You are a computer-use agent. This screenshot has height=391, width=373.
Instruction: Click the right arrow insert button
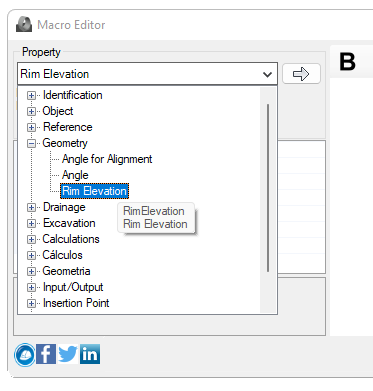point(301,74)
